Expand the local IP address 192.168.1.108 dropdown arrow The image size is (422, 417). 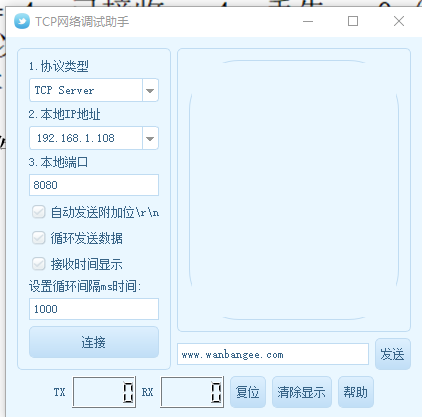pos(150,138)
